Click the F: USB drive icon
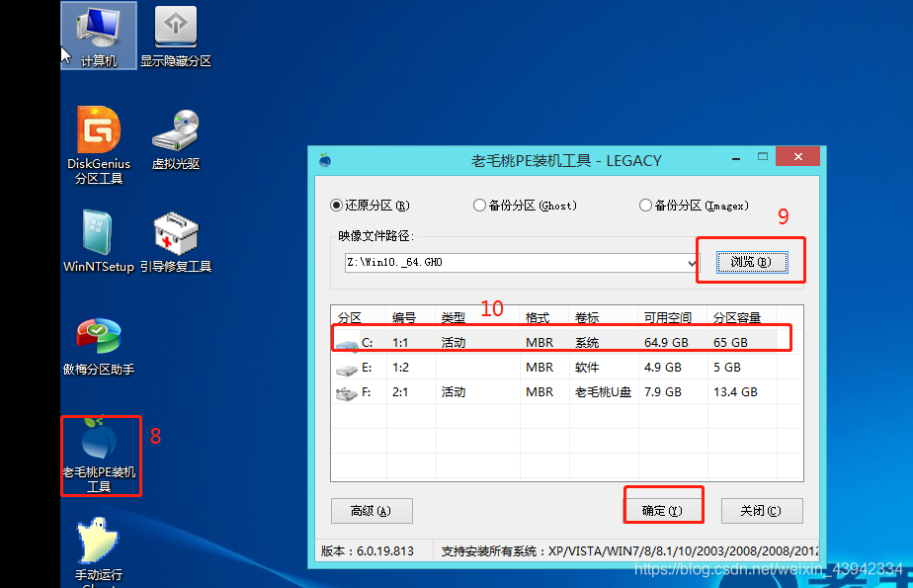Viewport: 913px width, 588px height. click(347, 393)
